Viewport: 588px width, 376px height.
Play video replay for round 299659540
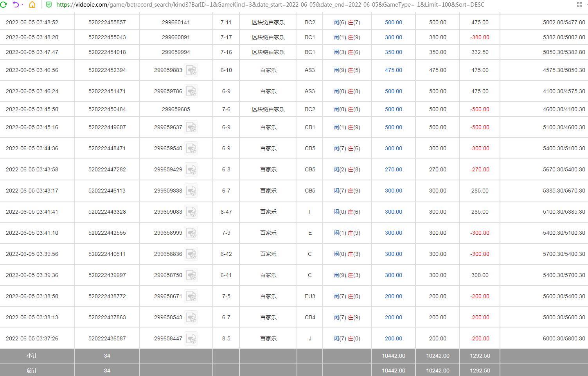pos(191,149)
